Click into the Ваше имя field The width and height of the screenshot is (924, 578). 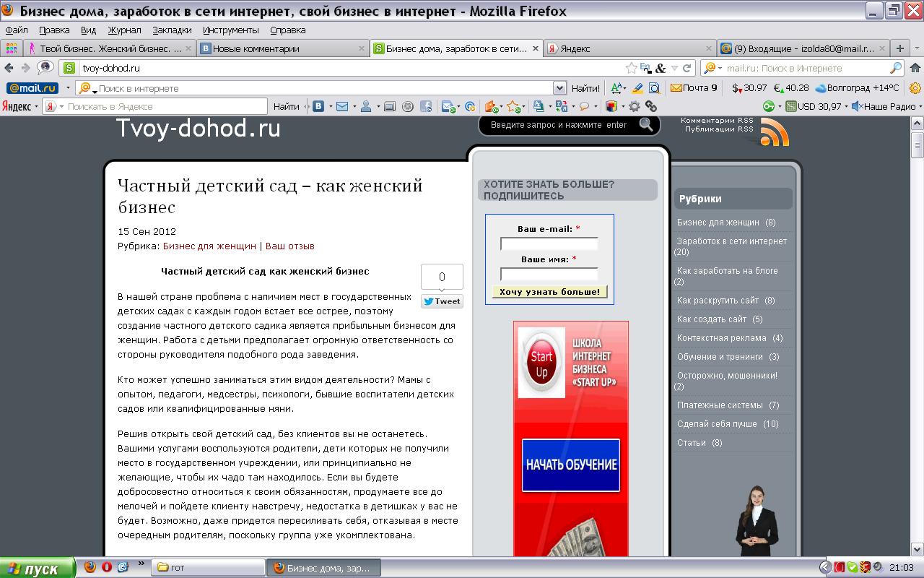[549, 275]
